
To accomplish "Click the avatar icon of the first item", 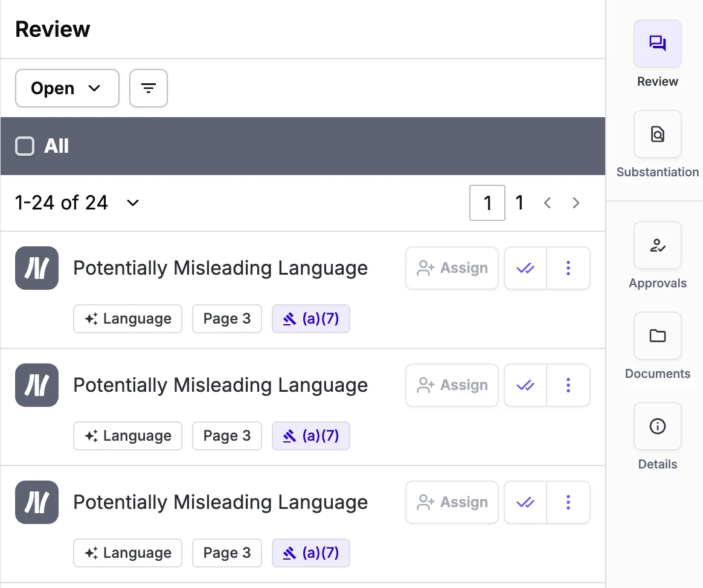I will point(37,268).
